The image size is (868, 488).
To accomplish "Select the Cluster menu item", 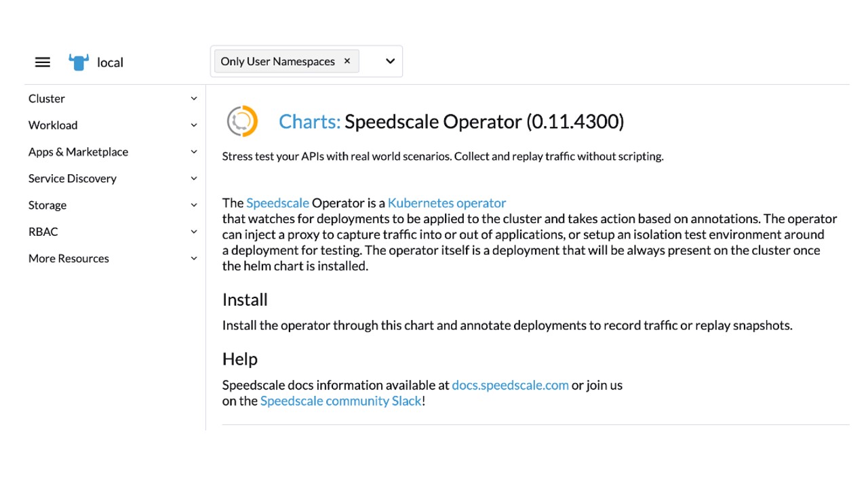I will (x=47, y=98).
